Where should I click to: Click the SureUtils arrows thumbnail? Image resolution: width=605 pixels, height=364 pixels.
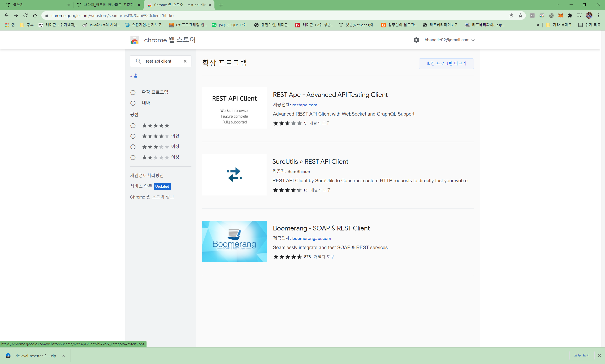click(234, 175)
